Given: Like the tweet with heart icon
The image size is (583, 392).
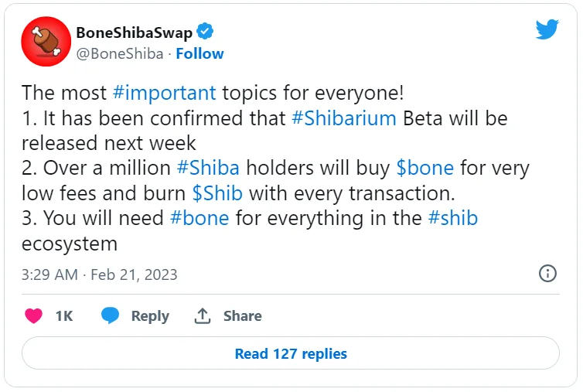Looking at the screenshot, I should [33, 315].
